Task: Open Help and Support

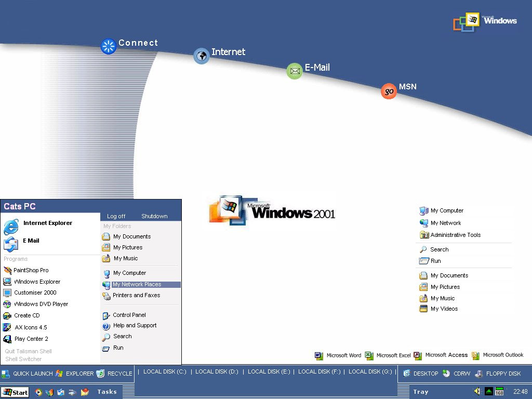Action: coord(129,326)
